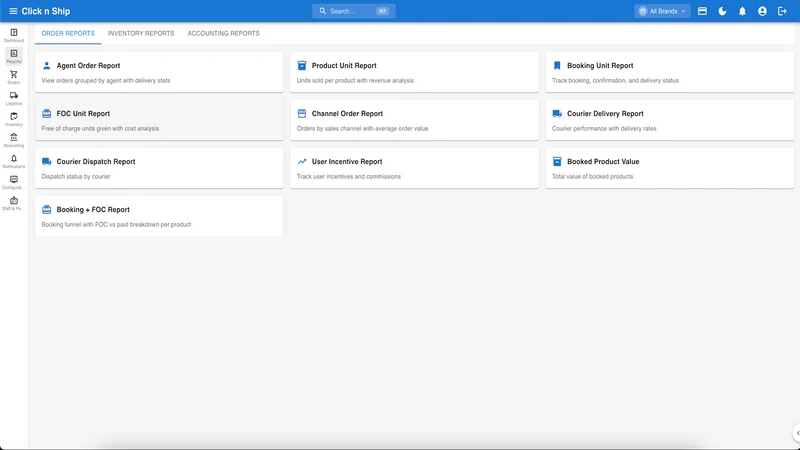Click the card icon beside All Brands
The width and height of the screenshot is (800, 450).
703,11
